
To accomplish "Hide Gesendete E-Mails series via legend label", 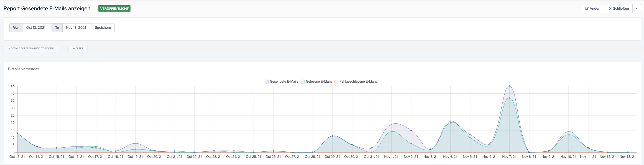I will (284, 82).
